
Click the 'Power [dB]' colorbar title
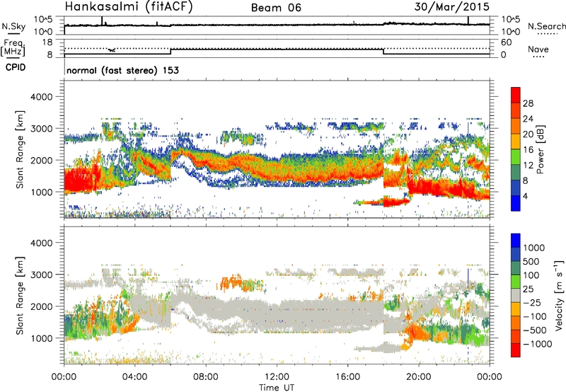pos(540,149)
